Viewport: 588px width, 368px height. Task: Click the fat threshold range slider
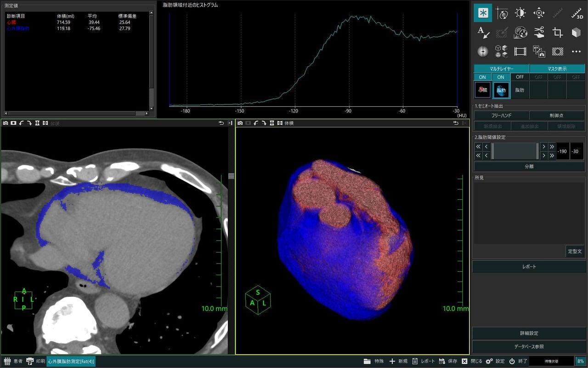(x=514, y=151)
